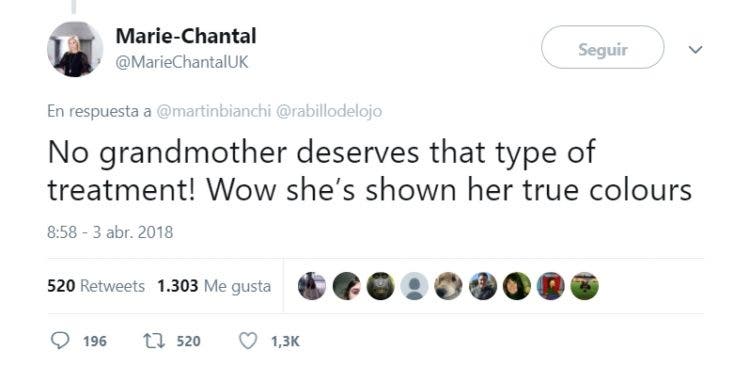750x366 pixels.
Task: Open the @MarieChantalUK handle link
Action: [x=182, y=63]
